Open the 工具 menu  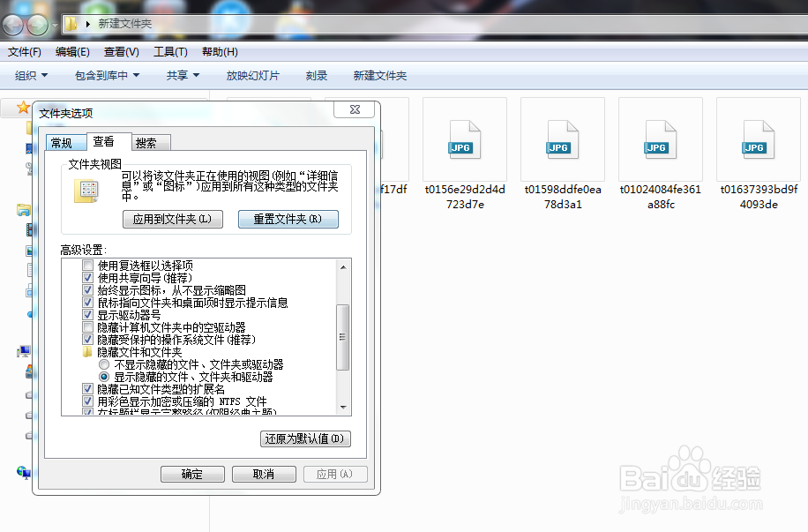(169, 51)
